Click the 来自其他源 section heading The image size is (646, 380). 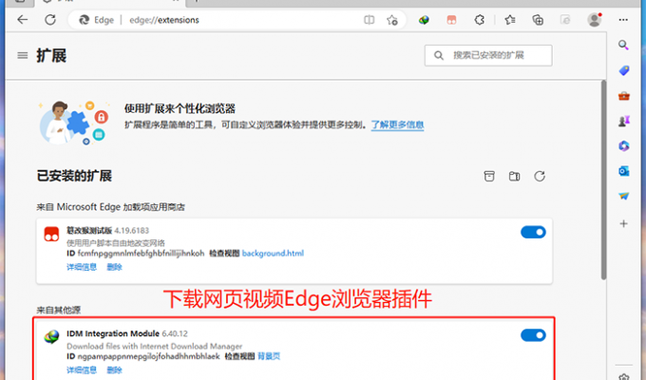tap(59, 310)
